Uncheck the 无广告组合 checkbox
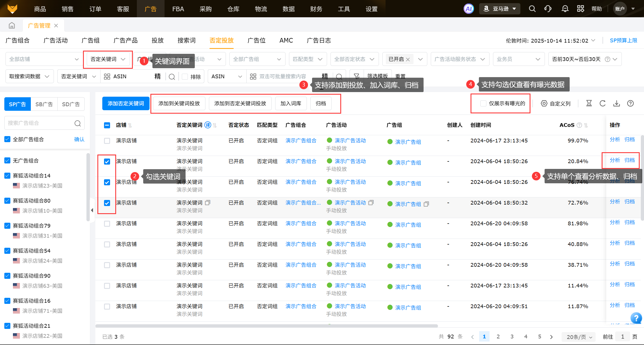644x345 pixels. (7, 161)
